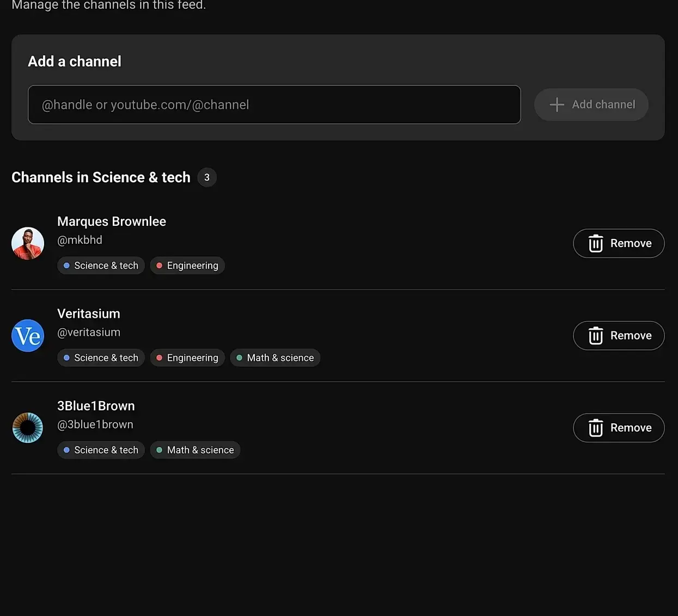678x616 pixels.
Task: Click the trash icon in Marques Brownlee row
Action: point(596,243)
